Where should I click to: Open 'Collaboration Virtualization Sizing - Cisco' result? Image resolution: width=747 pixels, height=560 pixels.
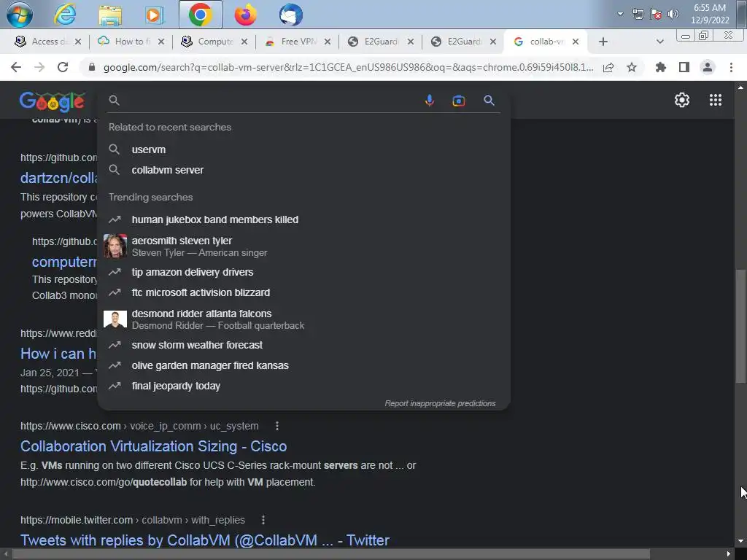(153, 446)
